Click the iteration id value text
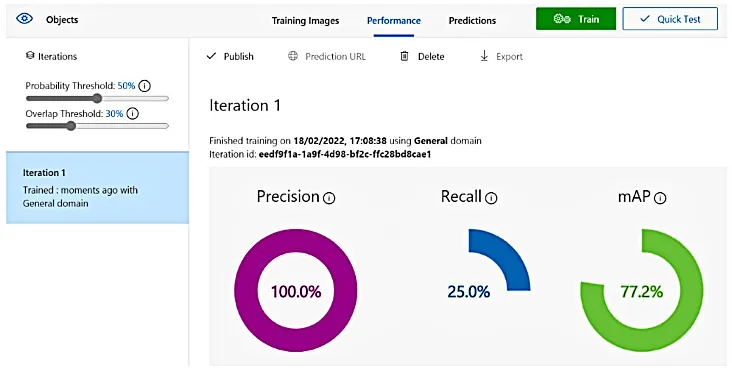 click(345, 154)
